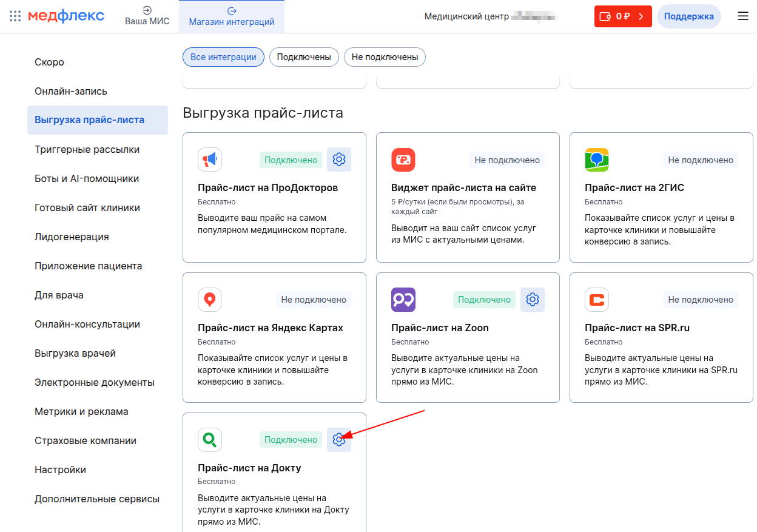Open the 0 ₽ balance button
Image resolution: width=757 pixels, height=532 pixels.
(623, 16)
